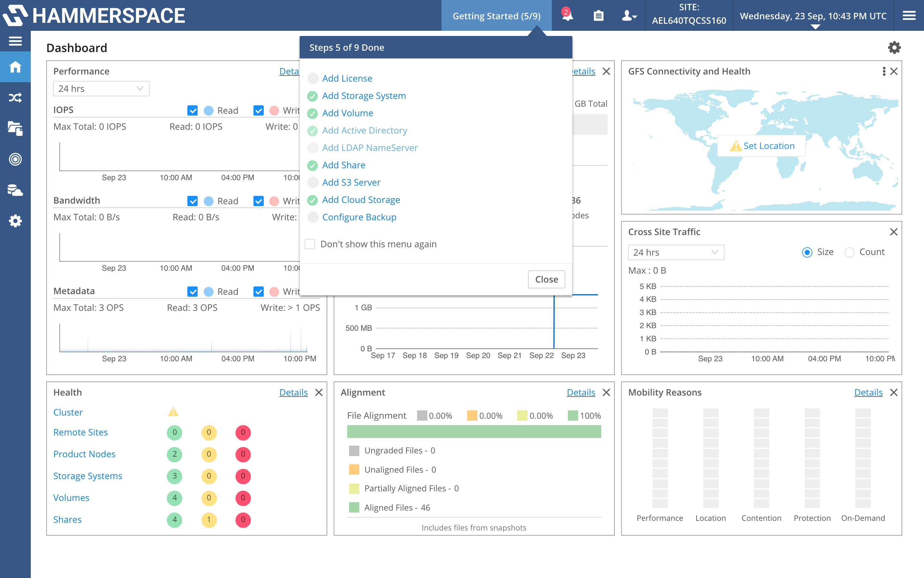Viewport: 924px width, 578px height.
Task: Click Shares yellow warning count badge
Action: [209, 520]
